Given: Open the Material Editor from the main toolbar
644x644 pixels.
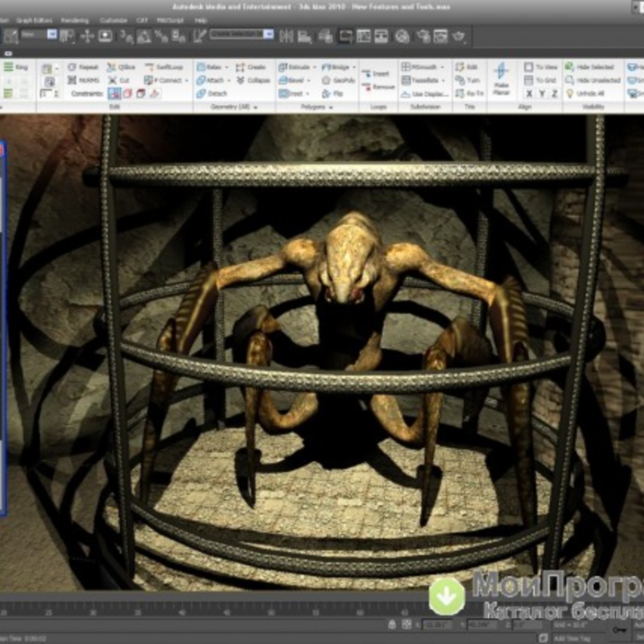Looking at the screenshot, I should click(x=402, y=34).
